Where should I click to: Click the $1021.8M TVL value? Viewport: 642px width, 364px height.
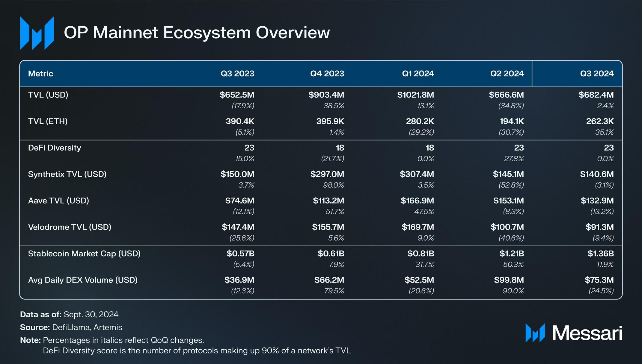415,95
